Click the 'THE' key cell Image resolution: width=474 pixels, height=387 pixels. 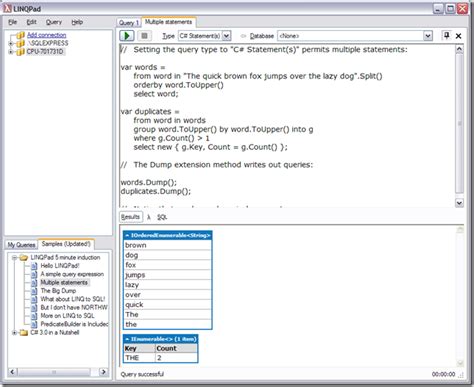pos(139,358)
